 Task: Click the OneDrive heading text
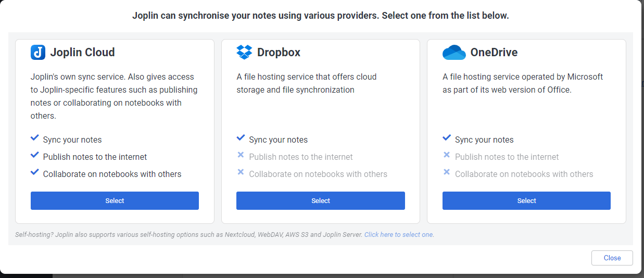(494, 52)
